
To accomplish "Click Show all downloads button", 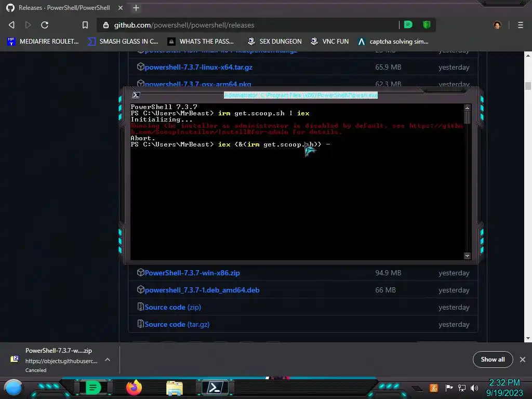I will [x=493, y=360].
